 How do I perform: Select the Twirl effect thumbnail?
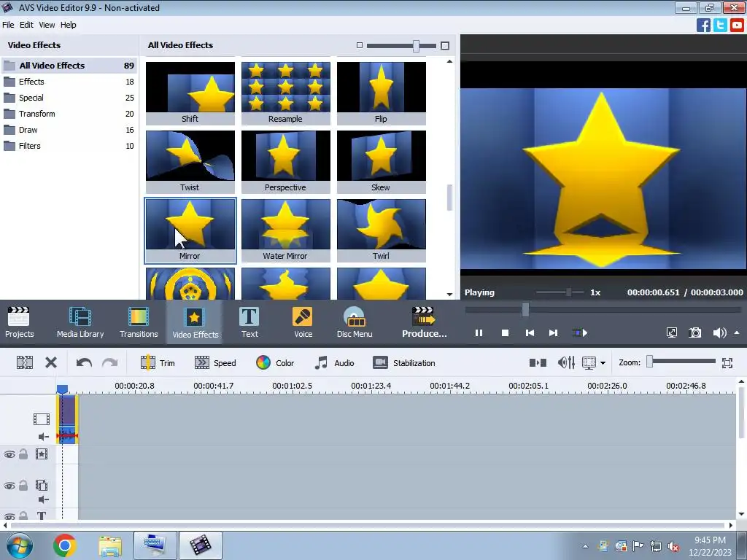pos(381,230)
